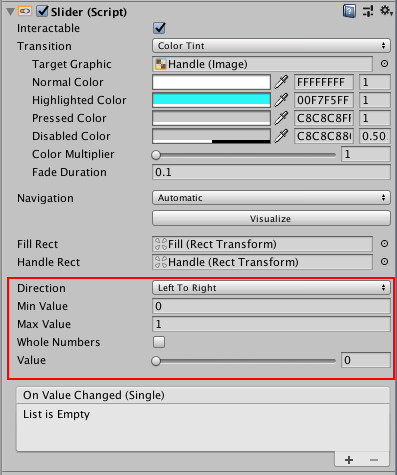Open object picker for Target Graphic
The height and width of the screenshot is (475, 397).
click(384, 64)
